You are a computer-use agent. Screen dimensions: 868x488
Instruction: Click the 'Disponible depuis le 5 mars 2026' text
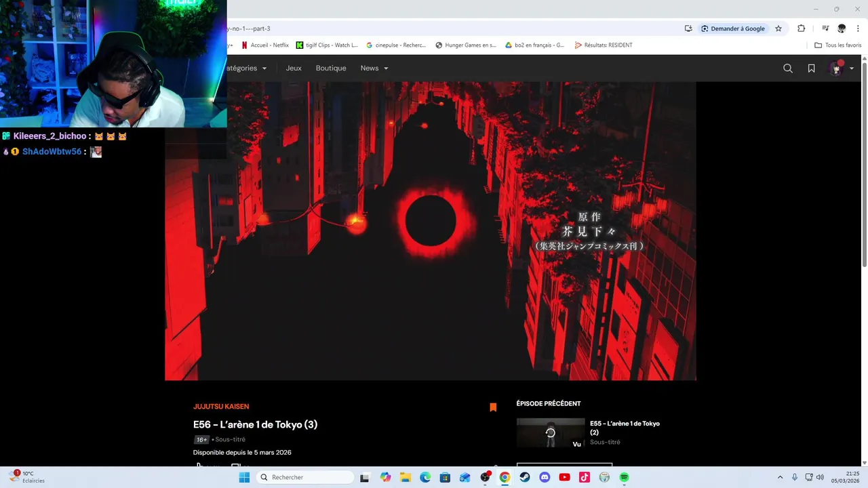click(x=242, y=452)
